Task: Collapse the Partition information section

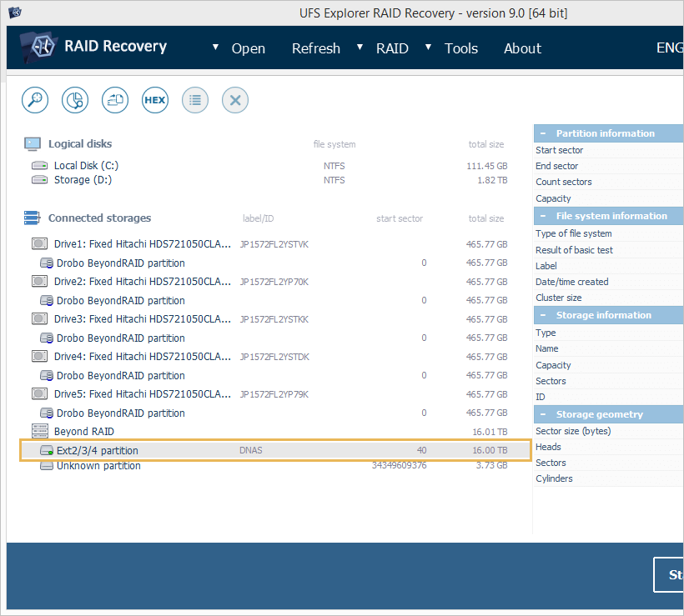Action: tap(543, 133)
